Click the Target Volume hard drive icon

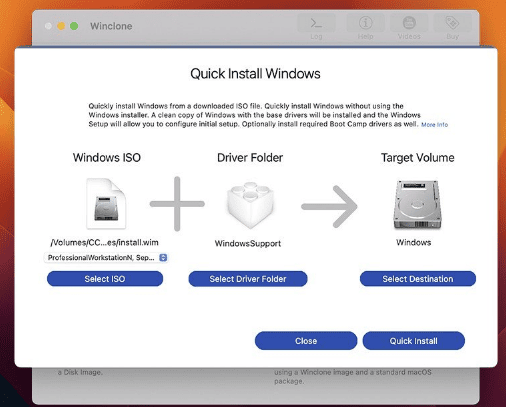(x=417, y=204)
